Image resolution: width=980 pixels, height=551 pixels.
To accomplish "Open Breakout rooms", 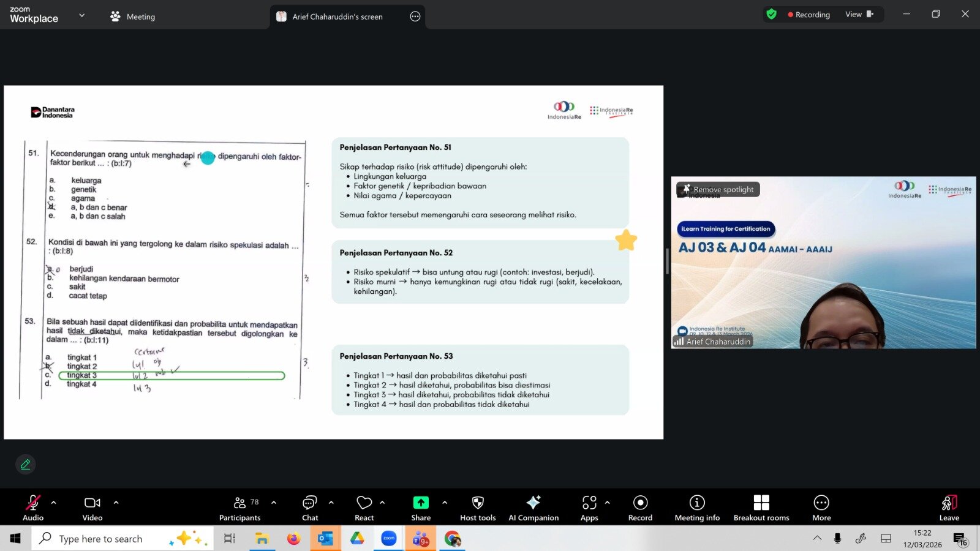I will (761, 507).
